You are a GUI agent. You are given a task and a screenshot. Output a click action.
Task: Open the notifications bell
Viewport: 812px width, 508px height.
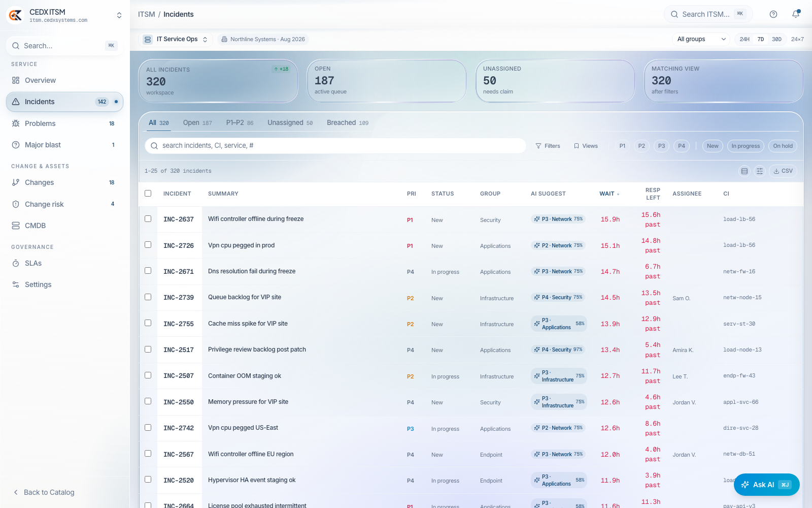(x=796, y=14)
